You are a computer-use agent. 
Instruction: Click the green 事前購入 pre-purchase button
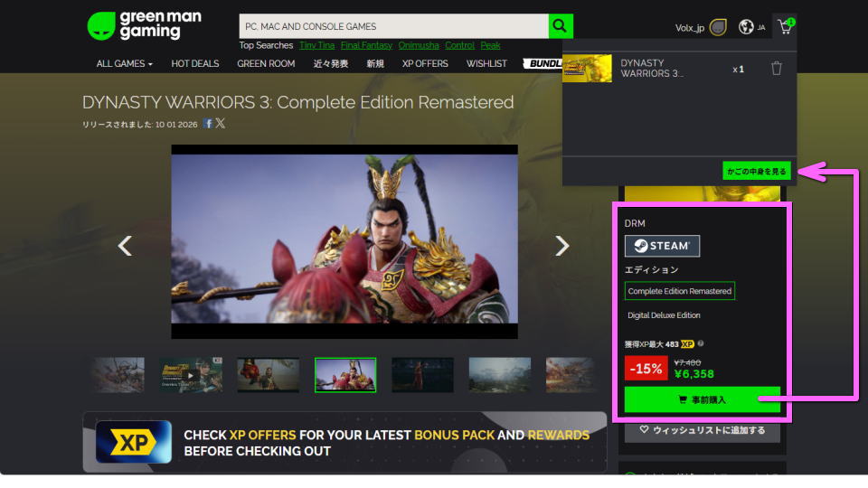pos(702,399)
